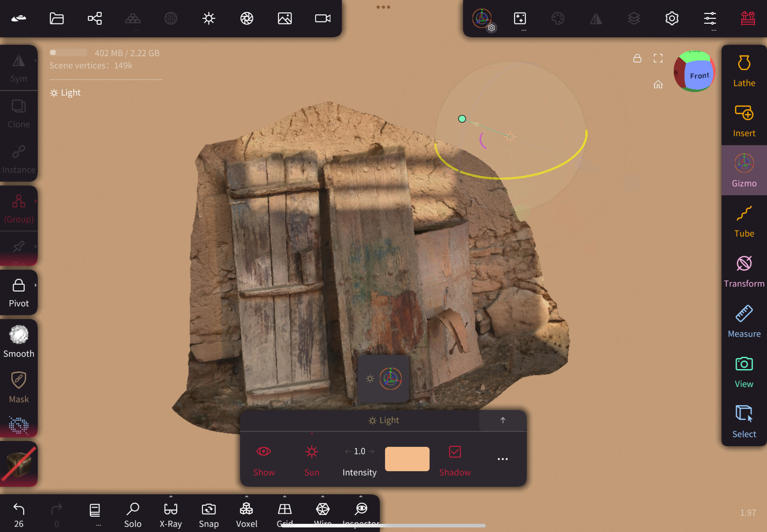
Task: Expand the Pivot options arrow
Action: pos(35,285)
